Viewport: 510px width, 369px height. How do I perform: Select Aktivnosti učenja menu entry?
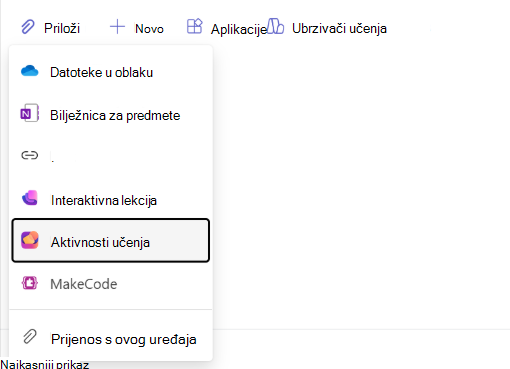[x=111, y=240]
